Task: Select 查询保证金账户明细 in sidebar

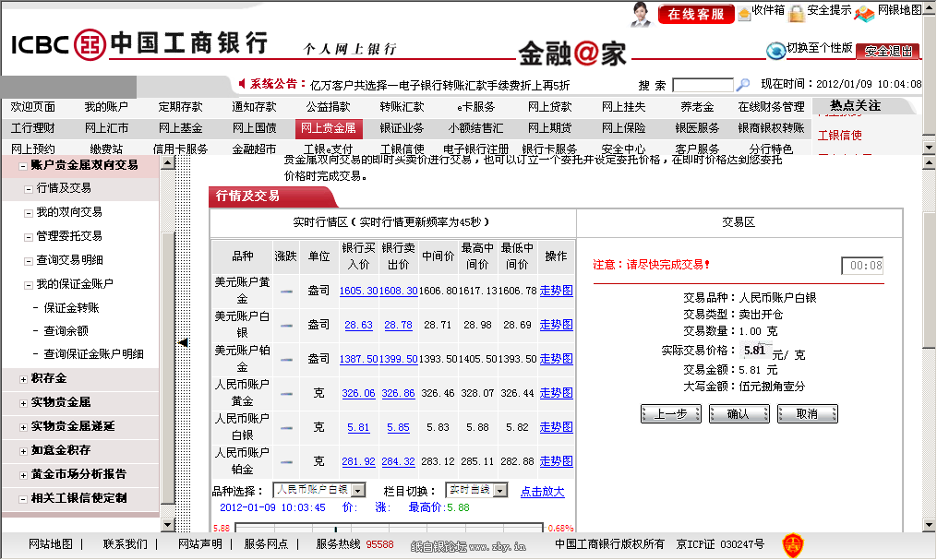Action: [x=93, y=354]
